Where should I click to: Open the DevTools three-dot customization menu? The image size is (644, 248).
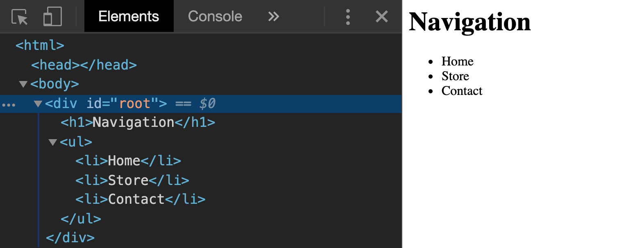click(348, 16)
